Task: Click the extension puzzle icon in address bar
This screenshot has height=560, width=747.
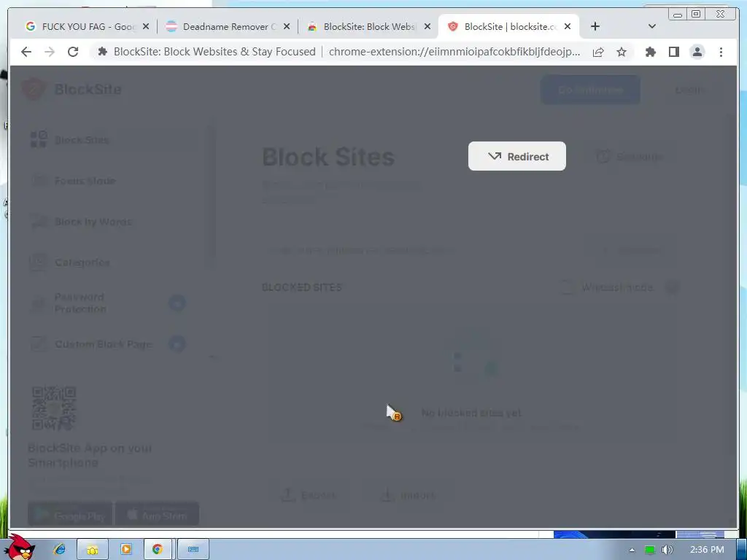Action: click(102, 52)
